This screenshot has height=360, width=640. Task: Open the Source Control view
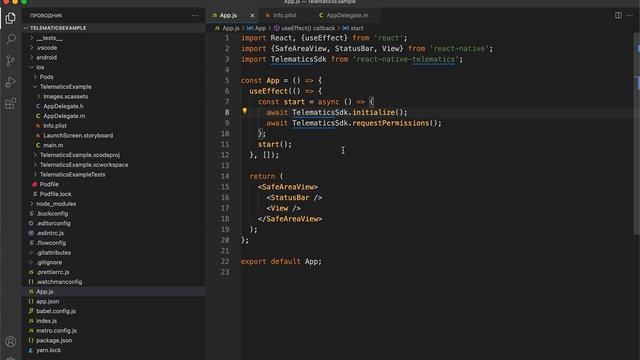pyautogui.click(x=11, y=61)
